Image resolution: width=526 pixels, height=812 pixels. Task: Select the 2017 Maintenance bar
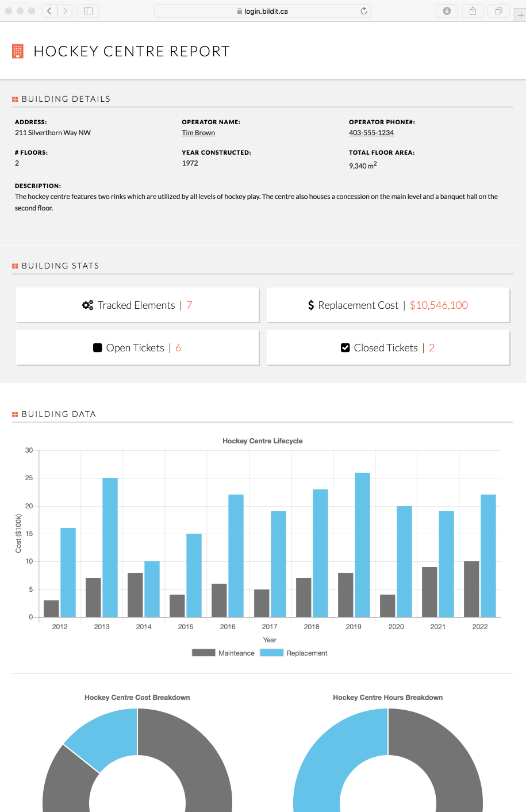click(262, 603)
